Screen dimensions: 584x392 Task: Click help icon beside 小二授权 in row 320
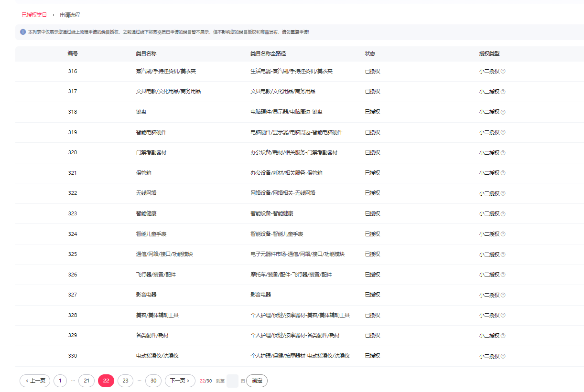click(x=503, y=153)
